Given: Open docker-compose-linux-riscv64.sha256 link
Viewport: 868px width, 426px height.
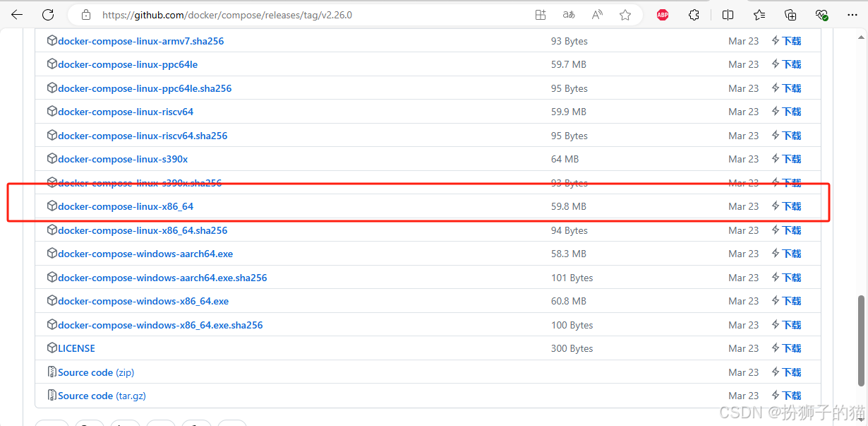Looking at the screenshot, I should tap(143, 136).
